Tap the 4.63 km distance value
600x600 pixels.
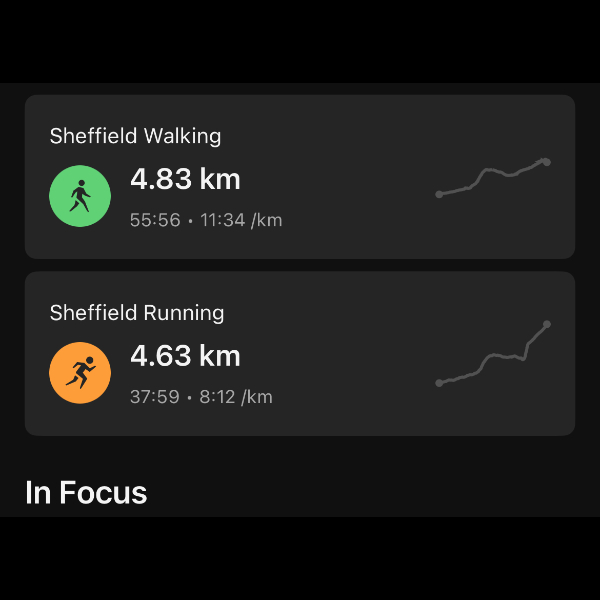(185, 356)
